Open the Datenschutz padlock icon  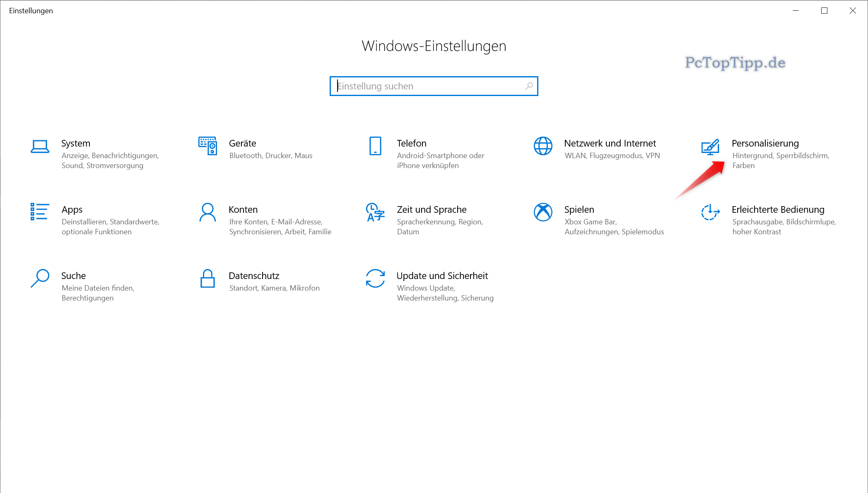[x=207, y=278]
